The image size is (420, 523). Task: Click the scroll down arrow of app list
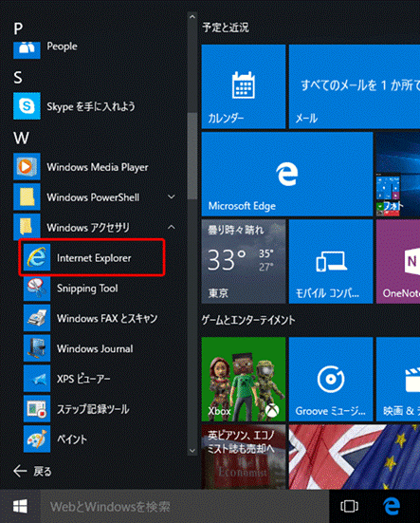pyautogui.click(x=192, y=450)
